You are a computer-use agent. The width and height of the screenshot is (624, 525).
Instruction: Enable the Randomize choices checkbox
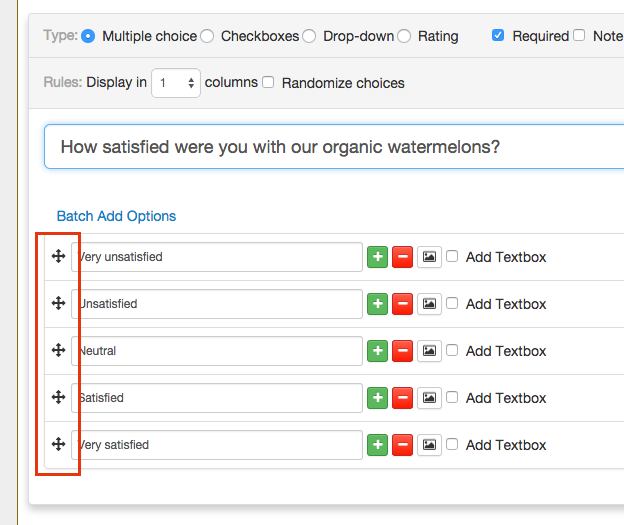coord(268,83)
